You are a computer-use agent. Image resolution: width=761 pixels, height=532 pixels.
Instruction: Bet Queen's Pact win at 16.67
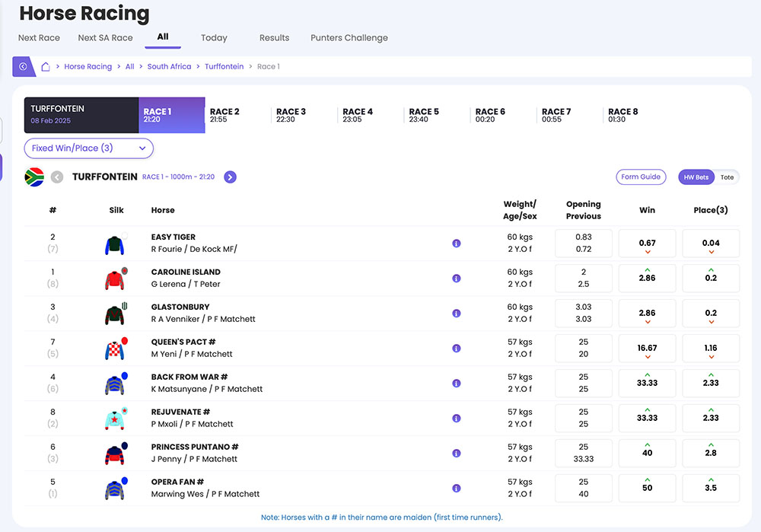647,348
